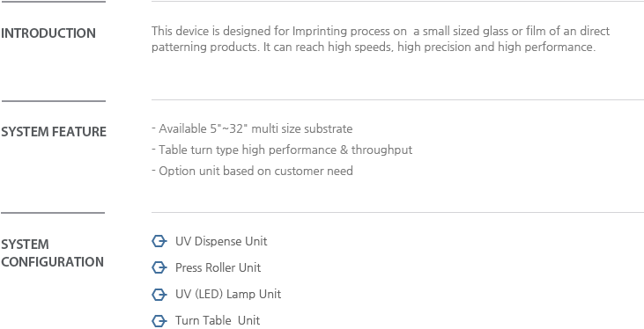Image resolution: width=644 pixels, height=329 pixels.
Task: Click the divider above SYSTEM CONFIGURATION heading
Action: [x=53, y=213]
